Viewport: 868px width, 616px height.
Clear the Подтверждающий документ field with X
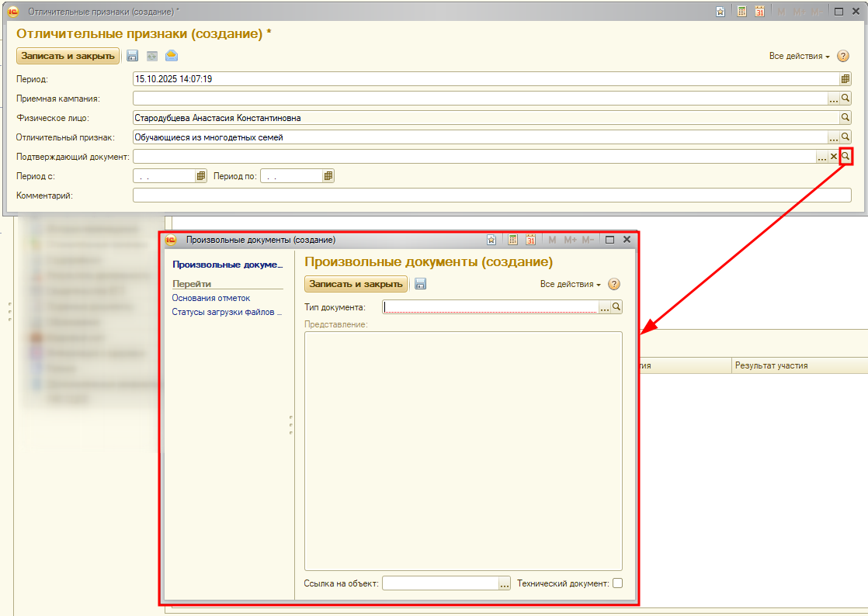pos(834,157)
